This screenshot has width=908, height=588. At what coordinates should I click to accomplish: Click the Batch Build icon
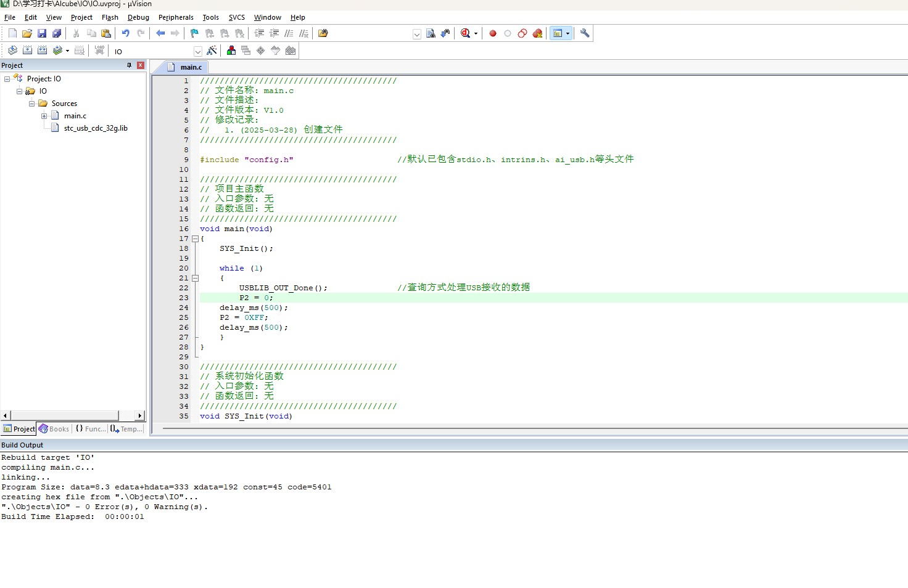point(57,51)
